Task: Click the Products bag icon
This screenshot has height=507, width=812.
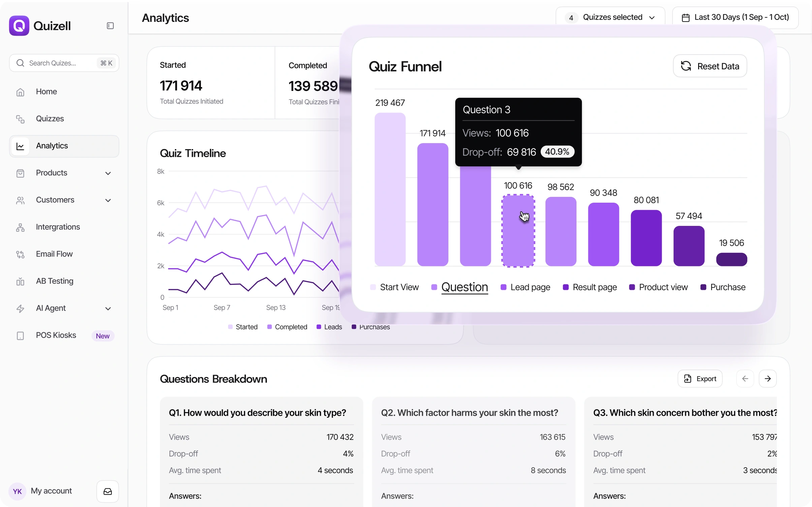Action: point(20,173)
